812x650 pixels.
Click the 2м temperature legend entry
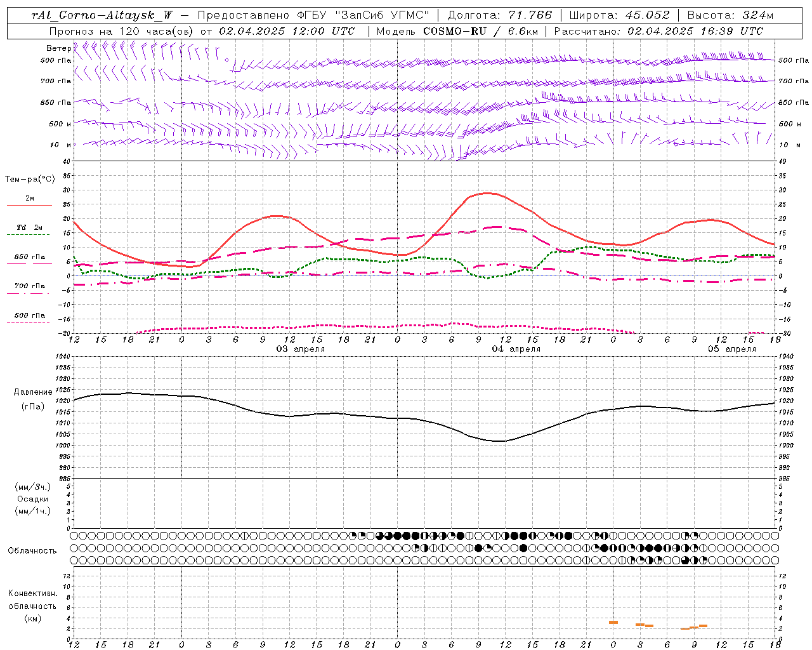pyautogui.click(x=30, y=199)
